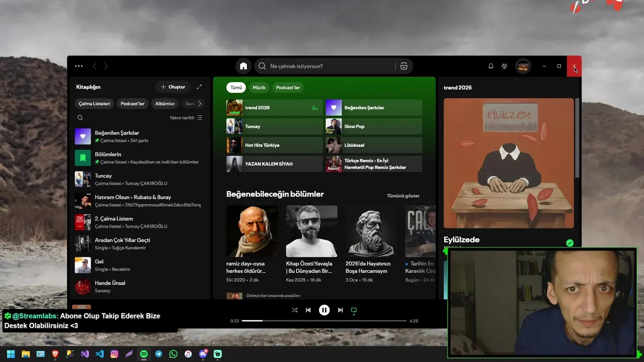Open Visual Studio Code from taskbar

(100, 354)
